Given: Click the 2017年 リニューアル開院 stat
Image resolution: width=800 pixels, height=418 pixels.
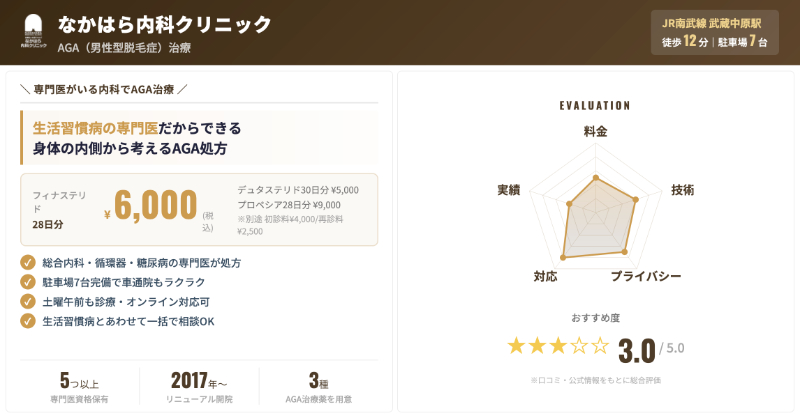Looking at the screenshot, I should (199, 388).
